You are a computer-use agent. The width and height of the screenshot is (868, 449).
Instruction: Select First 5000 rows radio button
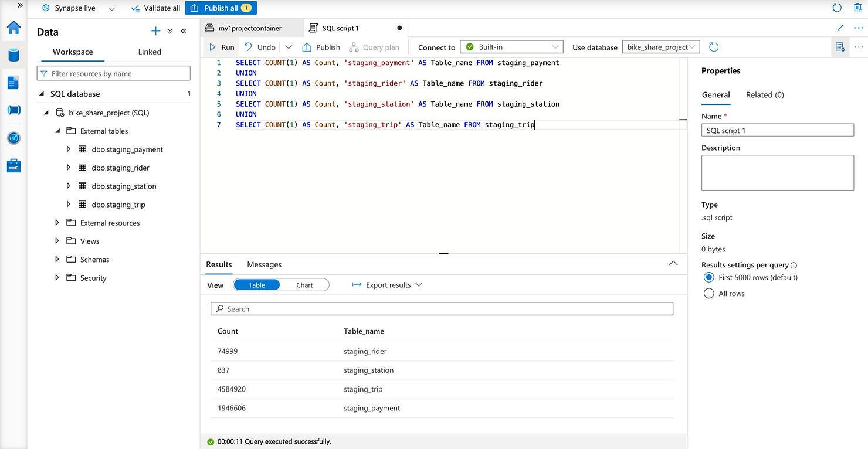pyautogui.click(x=708, y=277)
